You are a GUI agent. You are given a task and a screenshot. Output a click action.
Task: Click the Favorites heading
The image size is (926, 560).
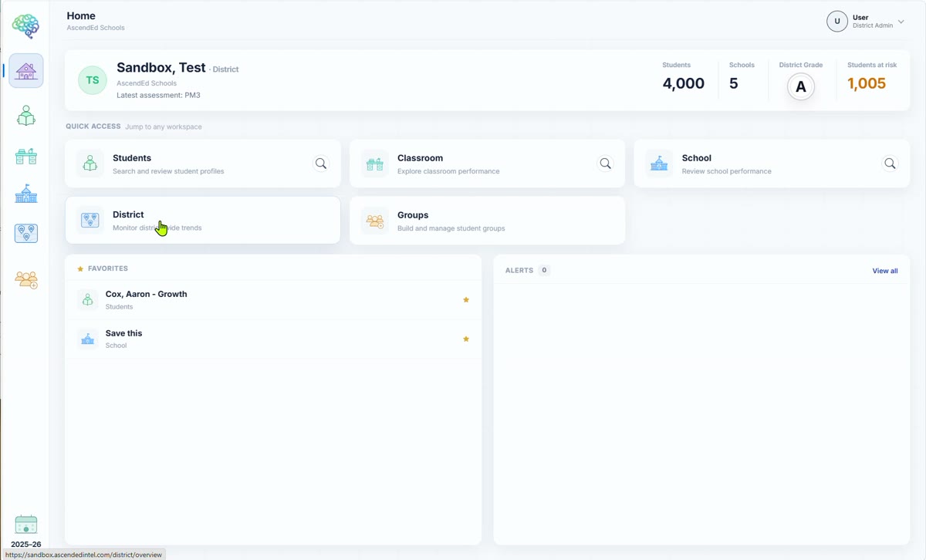108,268
